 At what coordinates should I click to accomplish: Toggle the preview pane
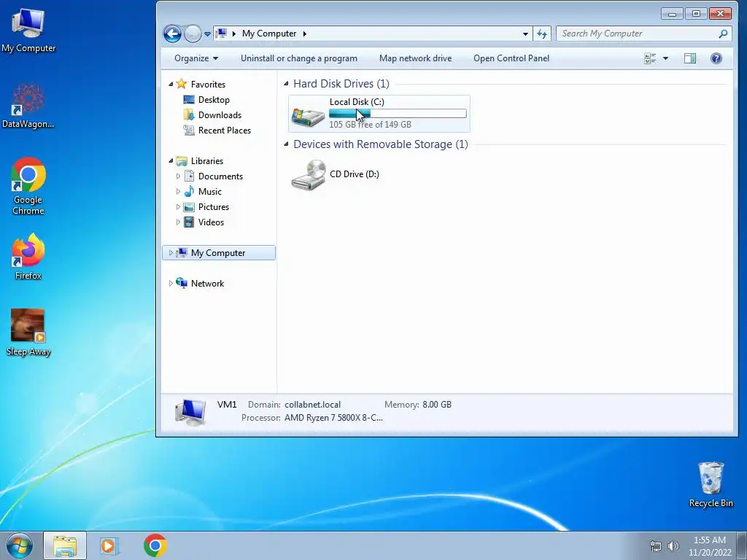point(690,58)
